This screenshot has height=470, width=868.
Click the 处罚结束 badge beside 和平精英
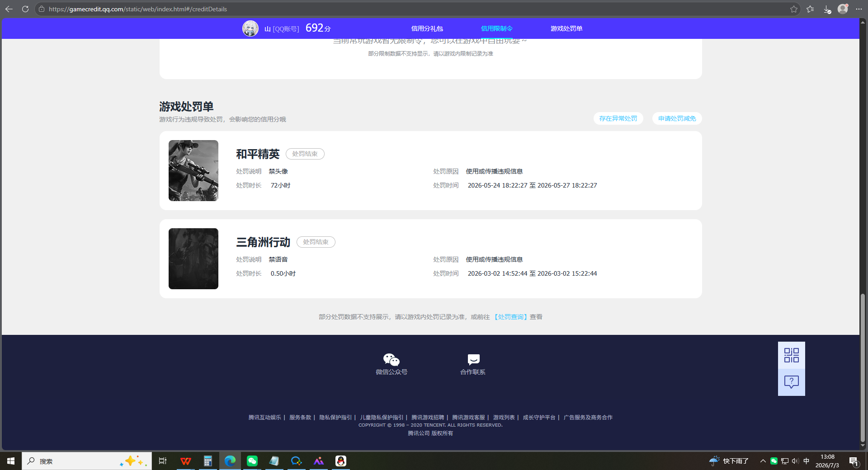tap(305, 154)
